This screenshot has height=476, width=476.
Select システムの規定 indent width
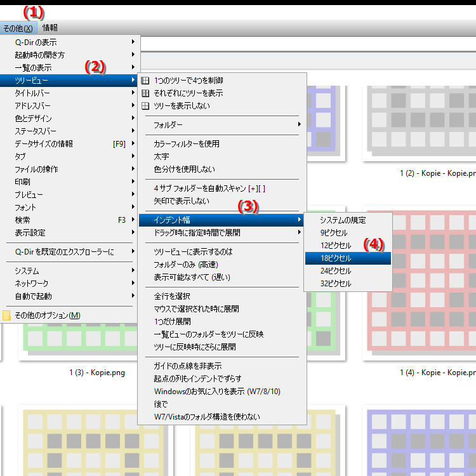pos(348,220)
